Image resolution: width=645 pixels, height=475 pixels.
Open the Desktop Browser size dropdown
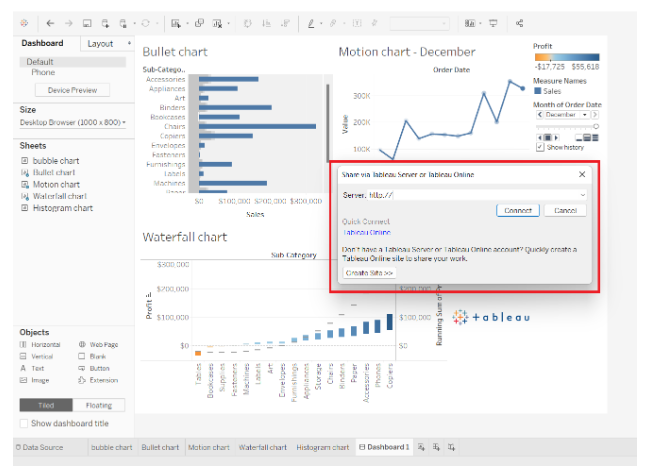pyautogui.click(x=72, y=122)
